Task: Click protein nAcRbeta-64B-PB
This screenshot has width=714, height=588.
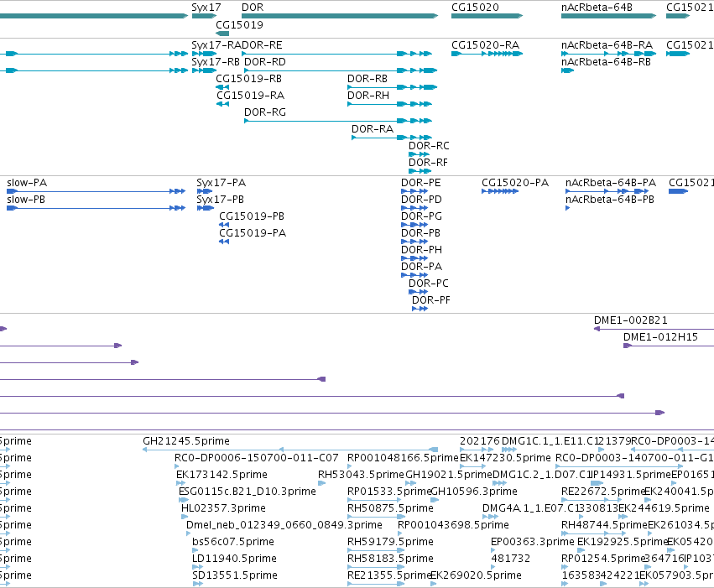Action: (610, 200)
